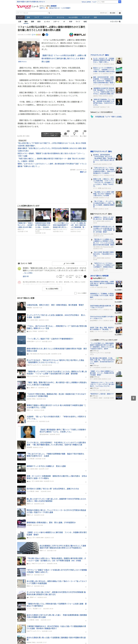Expand the comment with もっと見る link
138x644 pixels.
click(28, 273)
